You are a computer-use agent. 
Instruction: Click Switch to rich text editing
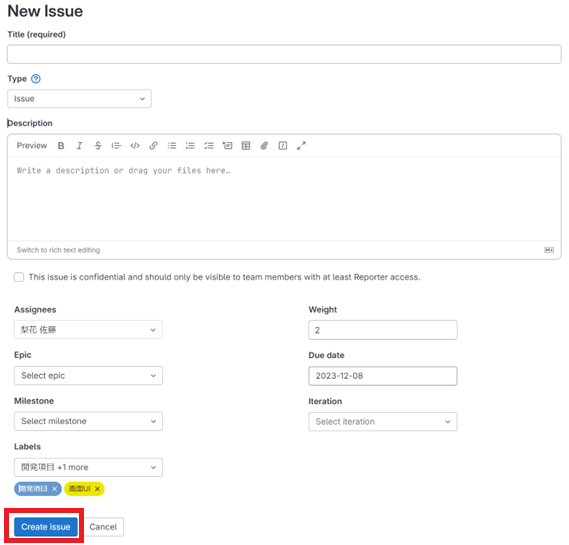click(58, 250)
